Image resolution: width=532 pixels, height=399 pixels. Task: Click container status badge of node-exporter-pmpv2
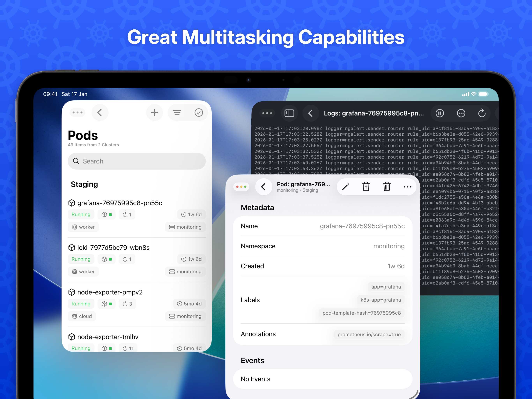107,304
